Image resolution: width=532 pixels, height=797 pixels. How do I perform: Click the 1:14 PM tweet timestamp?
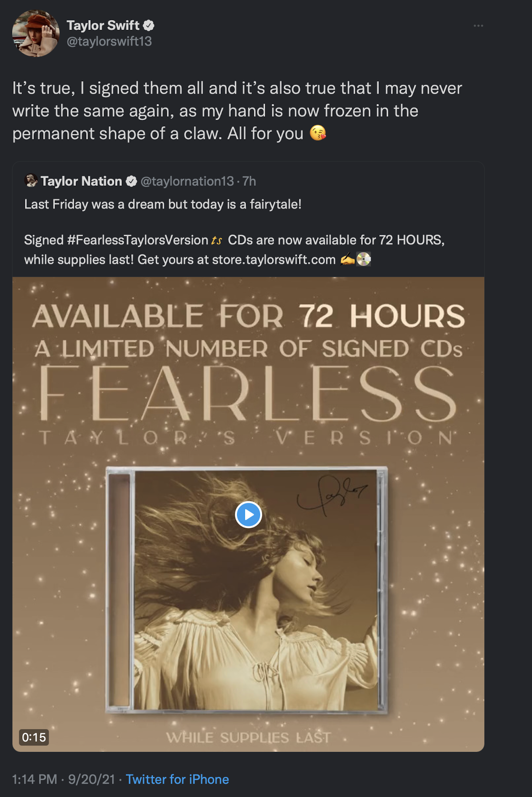pyautogui.click(x=34, y=779)
